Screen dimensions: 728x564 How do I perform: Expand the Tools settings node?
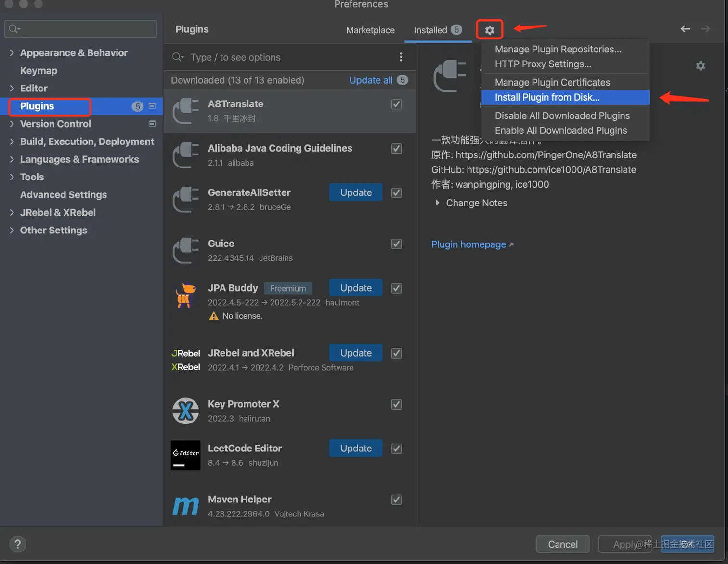click(x=12, y=177)
